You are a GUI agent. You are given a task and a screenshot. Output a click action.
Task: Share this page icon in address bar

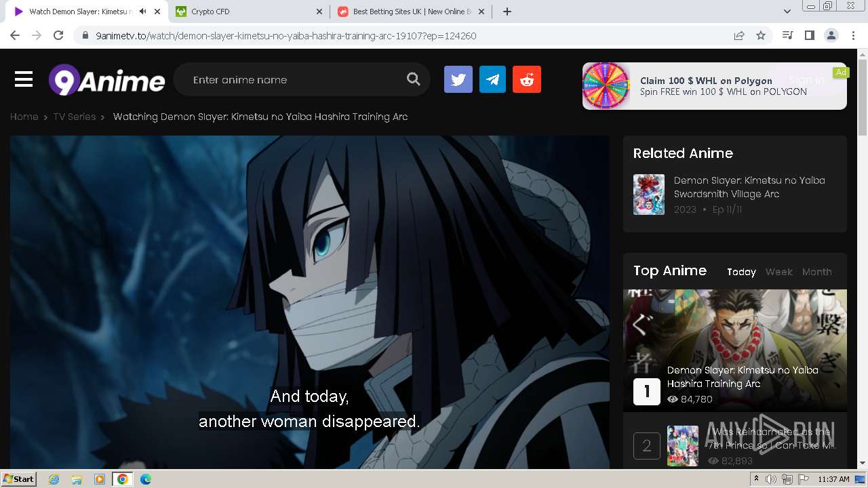click(x=739, y=36)
